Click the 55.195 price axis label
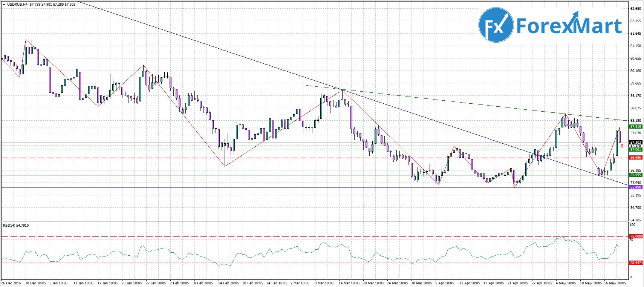The height and width of the screenshot is (287, 644). coord(636,195)
